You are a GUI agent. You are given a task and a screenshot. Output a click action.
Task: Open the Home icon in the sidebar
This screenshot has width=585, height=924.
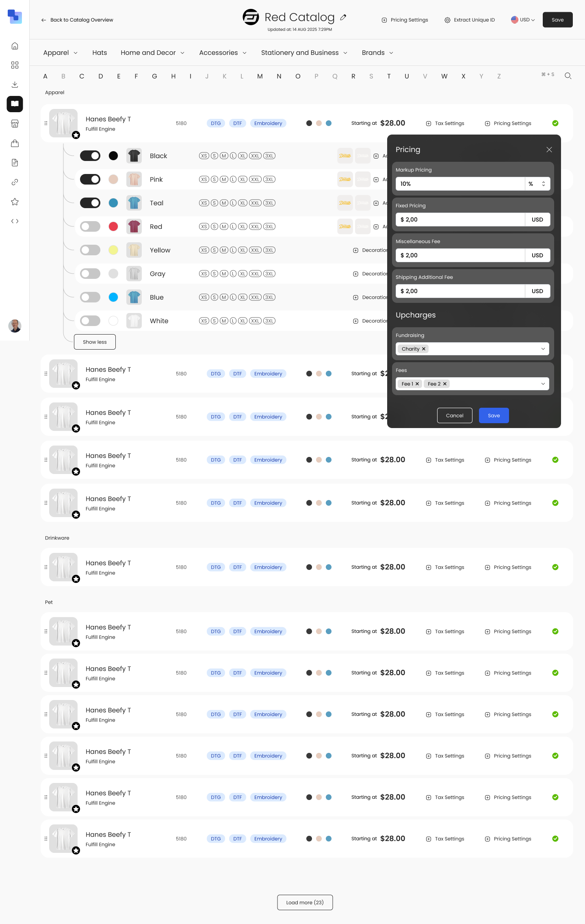pos(15,46)
